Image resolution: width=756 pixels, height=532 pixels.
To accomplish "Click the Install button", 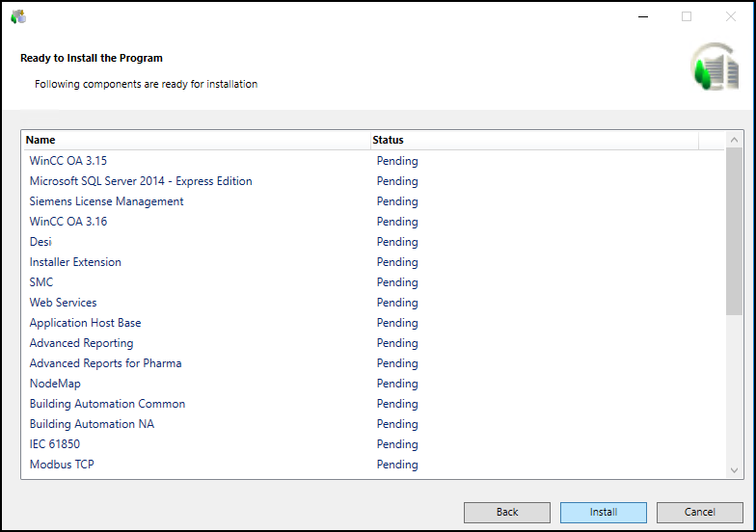I will pos(604,512).
